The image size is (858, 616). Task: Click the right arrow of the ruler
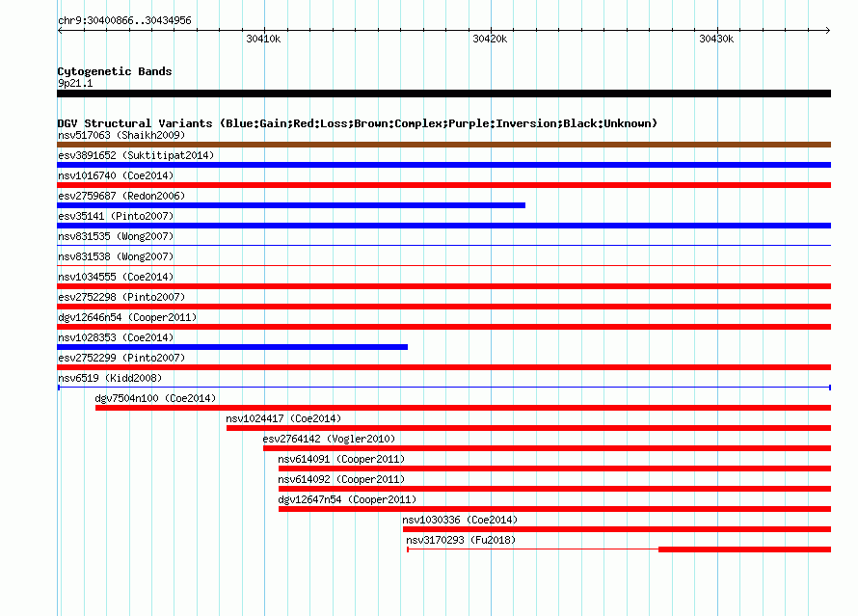828,30
